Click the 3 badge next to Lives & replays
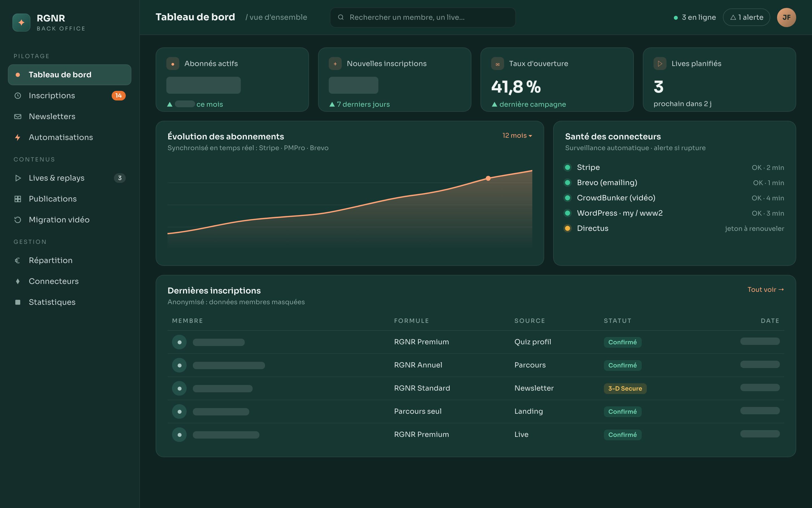812x508 pixels. [x=120, y=178]
